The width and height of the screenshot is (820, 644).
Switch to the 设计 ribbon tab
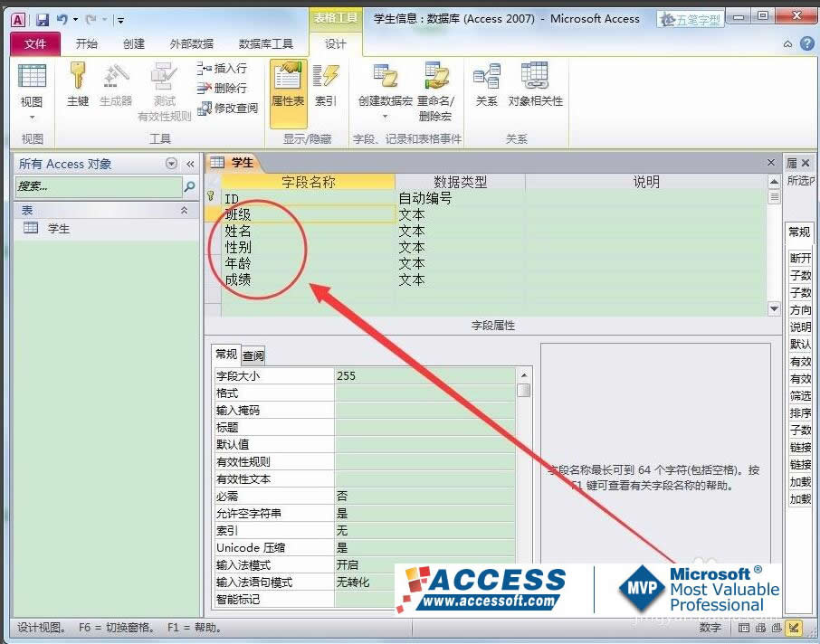click(335, 44)
